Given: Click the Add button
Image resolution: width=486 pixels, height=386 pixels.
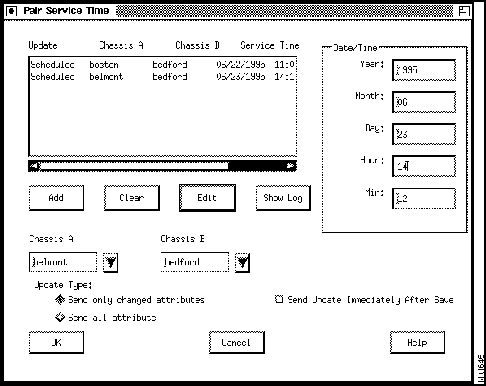Looking at the screenshot, I should [x=56, y=198].
